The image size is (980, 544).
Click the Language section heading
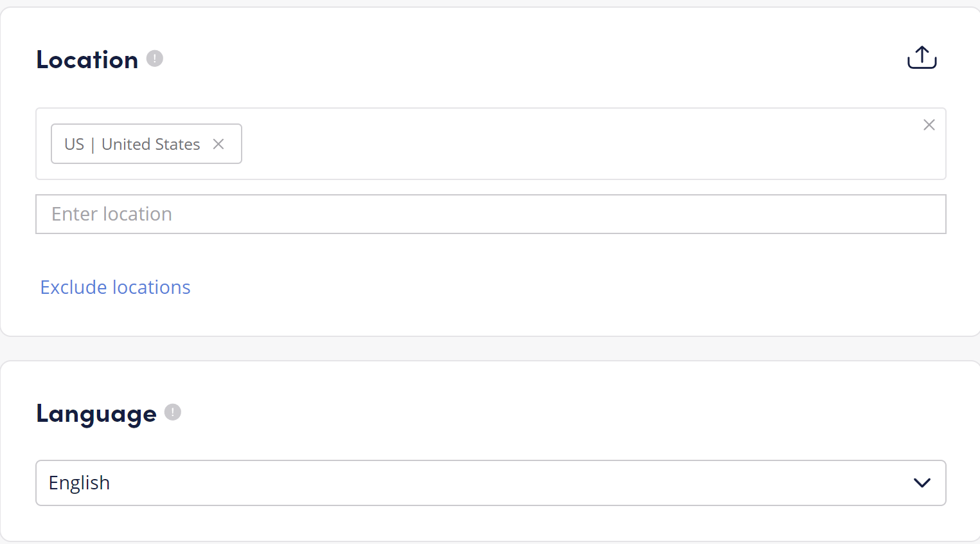point(96,413)
